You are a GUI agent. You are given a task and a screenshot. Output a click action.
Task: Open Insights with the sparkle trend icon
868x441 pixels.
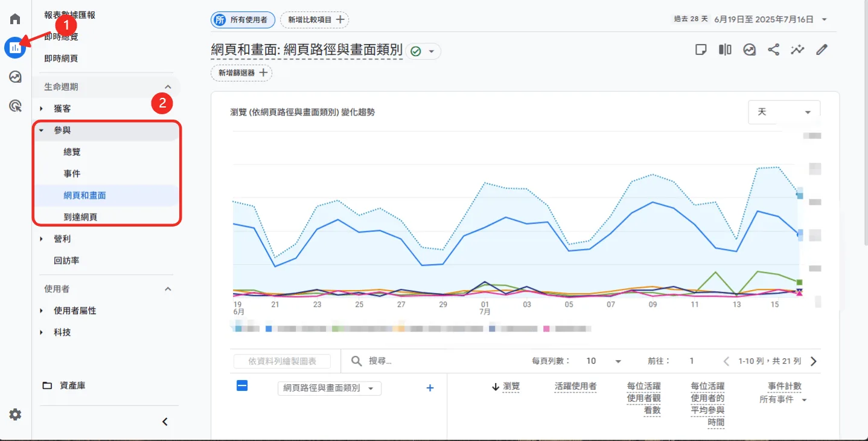[797, 50]
